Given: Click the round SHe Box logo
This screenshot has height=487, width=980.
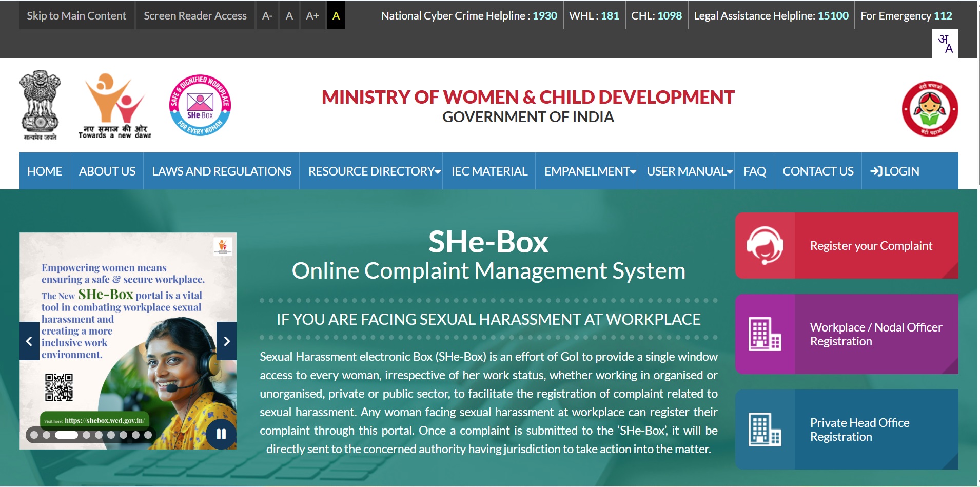Looking at the screenshot, I should point(200,105).
